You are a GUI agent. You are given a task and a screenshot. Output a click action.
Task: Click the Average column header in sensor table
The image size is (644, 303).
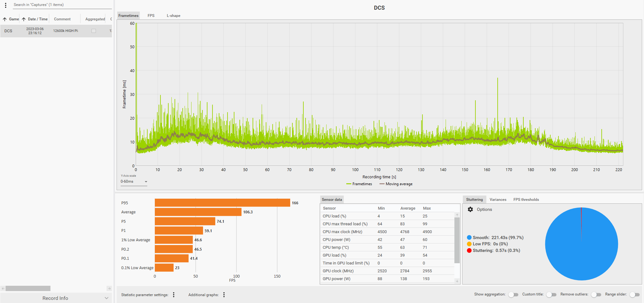pyautogui.click(x=408, y=208)
